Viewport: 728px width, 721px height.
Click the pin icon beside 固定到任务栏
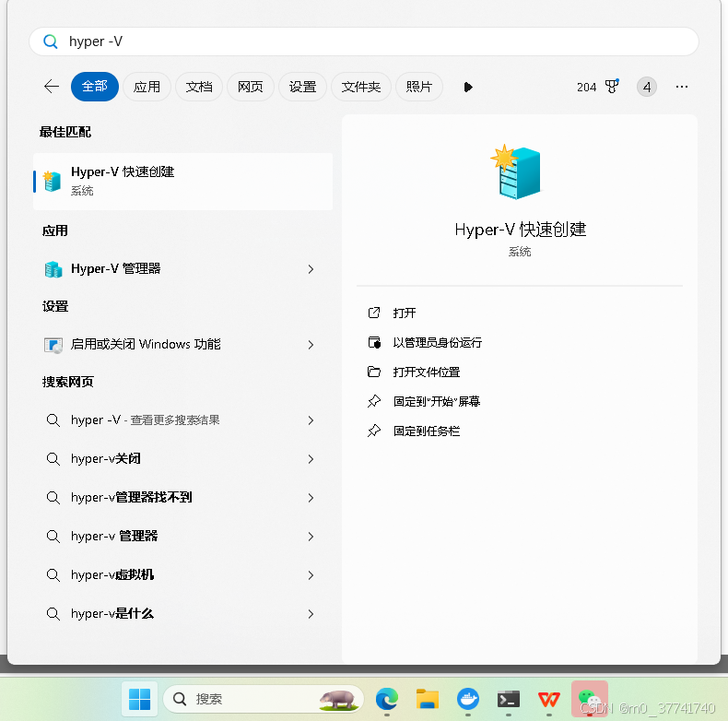374,431
